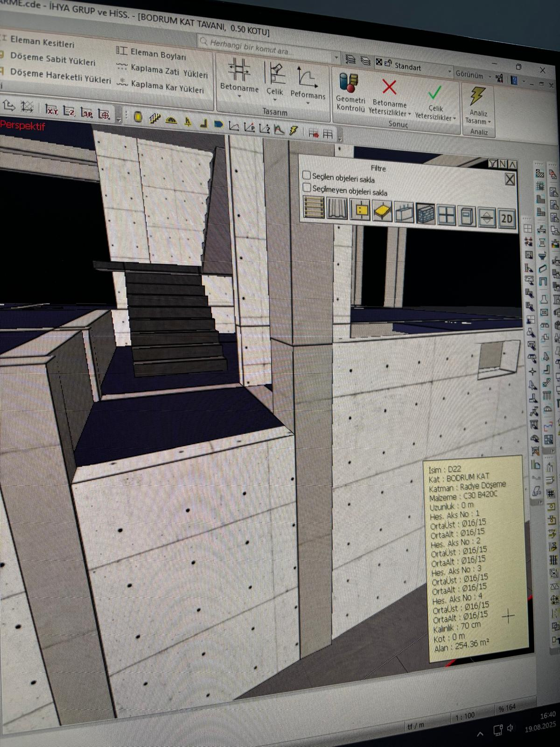
Task: Toggle yellow slab filter icon
Action: (x=382, y=212)
